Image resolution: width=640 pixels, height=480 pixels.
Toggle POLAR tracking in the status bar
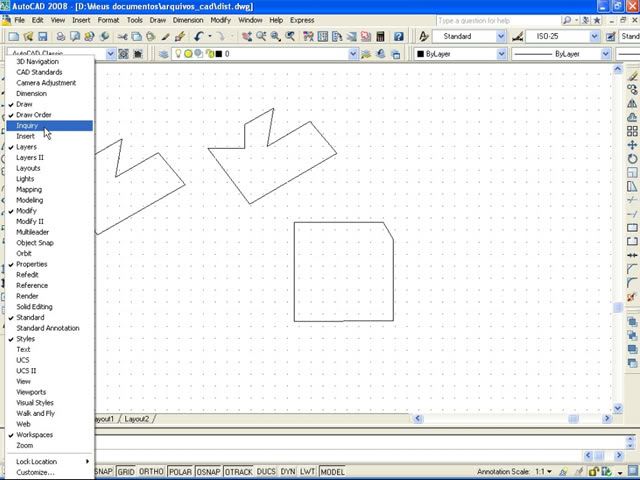tap(180, 472)
